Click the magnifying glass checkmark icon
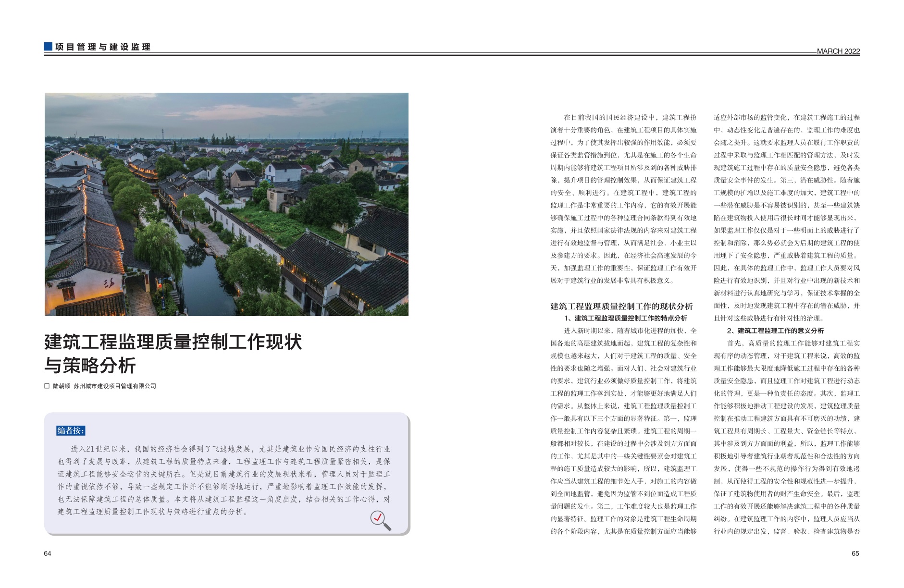This screenshot has height=588, width=904. point(380,520)
